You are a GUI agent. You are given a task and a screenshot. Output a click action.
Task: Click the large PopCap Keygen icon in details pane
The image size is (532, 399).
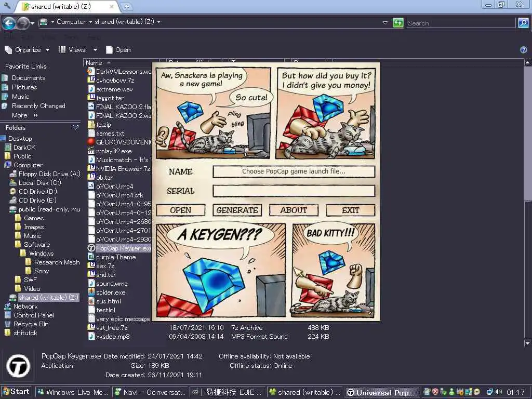[x=18, y=366]
